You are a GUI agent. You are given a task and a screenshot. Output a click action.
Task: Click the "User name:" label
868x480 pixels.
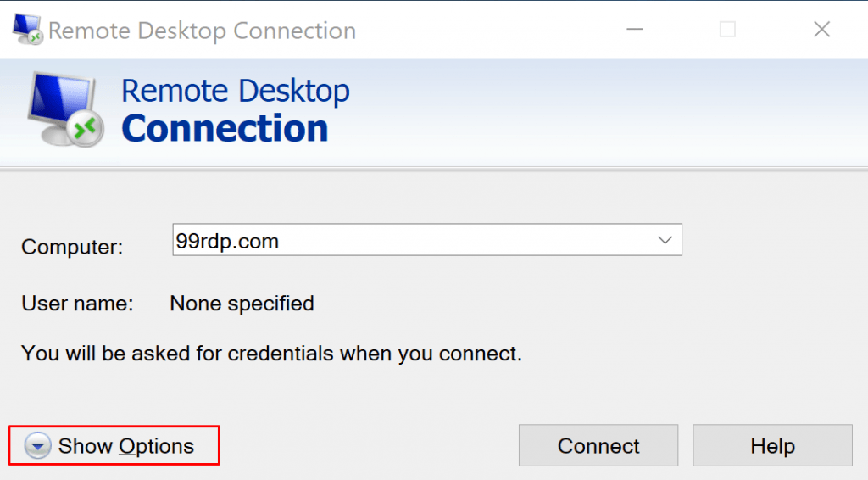(77, 304)
